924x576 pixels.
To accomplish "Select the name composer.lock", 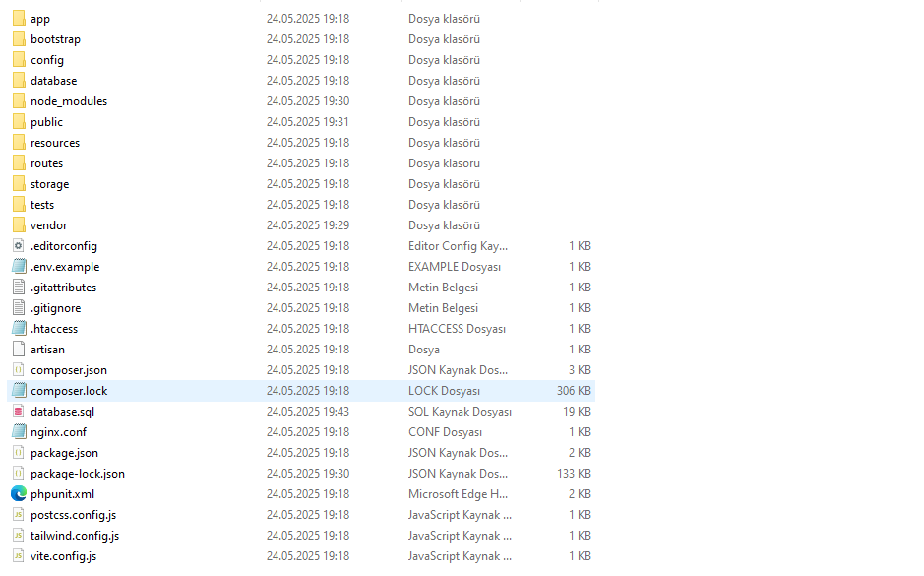I will click(x=69, y=391).
